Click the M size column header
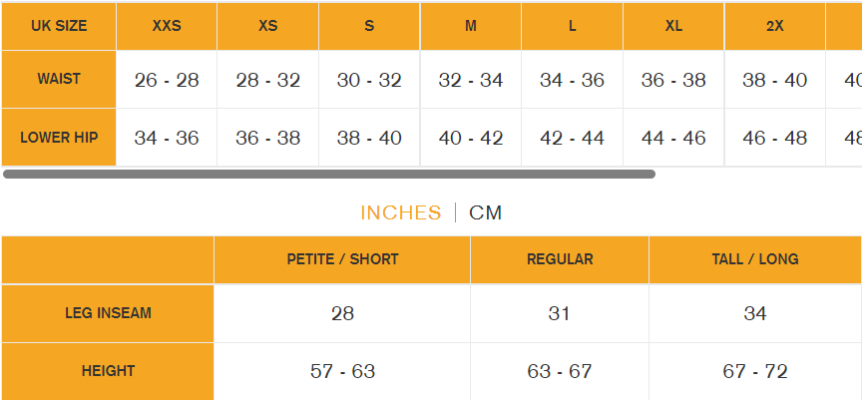 pyautogui.click(x=471, y=26)
